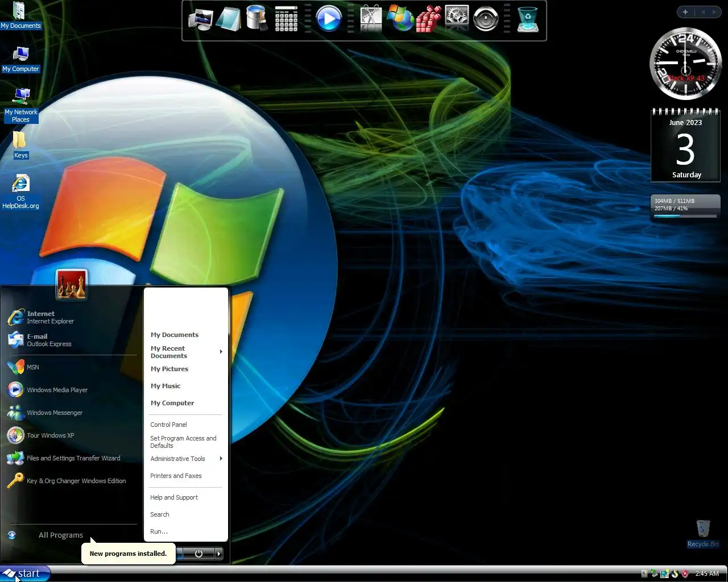Select the Keys folder on the desktop

tap(20, 145)
